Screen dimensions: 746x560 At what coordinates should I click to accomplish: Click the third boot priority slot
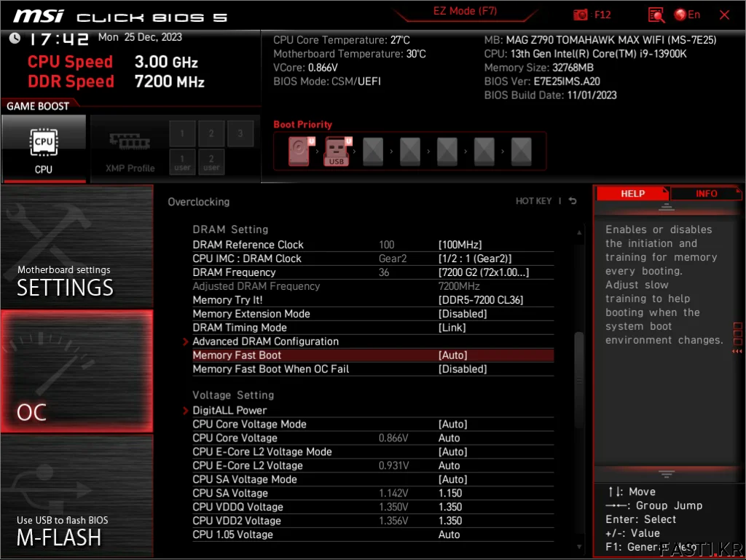click(373, 151)
